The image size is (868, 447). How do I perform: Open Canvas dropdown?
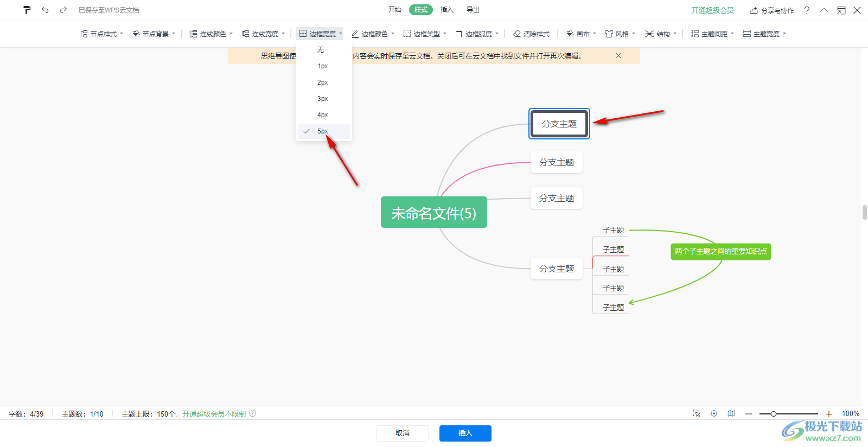(x=581, y=34)
